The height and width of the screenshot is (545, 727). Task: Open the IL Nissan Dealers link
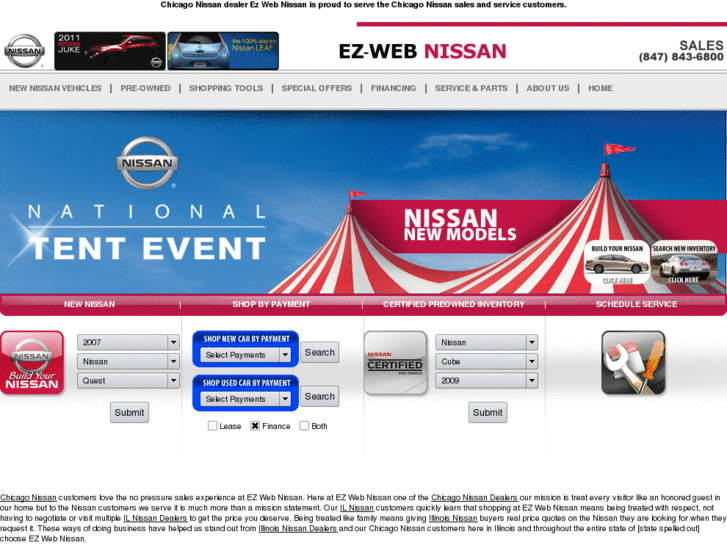pos(155,518)
